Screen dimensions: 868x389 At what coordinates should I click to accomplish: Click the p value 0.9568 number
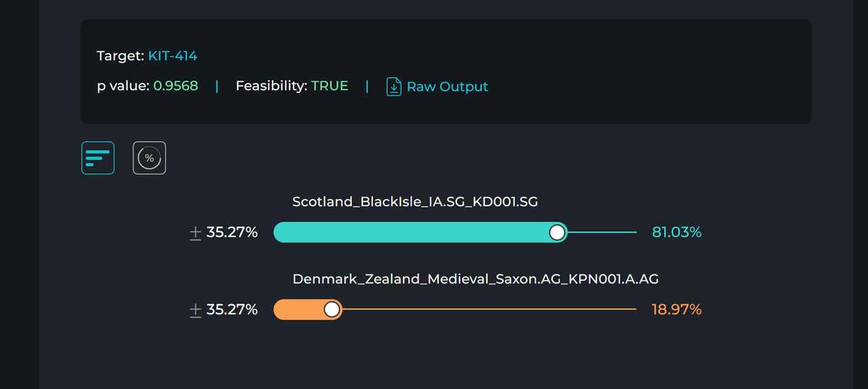click(x=176, y=86)
